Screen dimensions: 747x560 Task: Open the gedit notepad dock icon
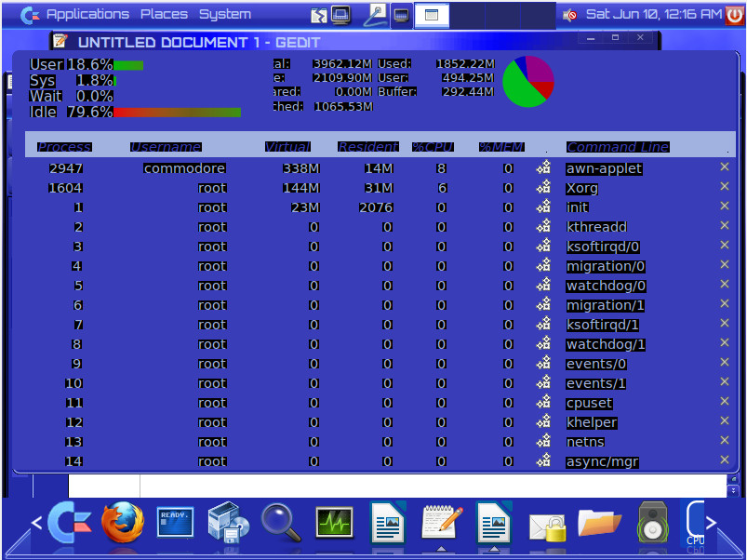coord(442,524)
